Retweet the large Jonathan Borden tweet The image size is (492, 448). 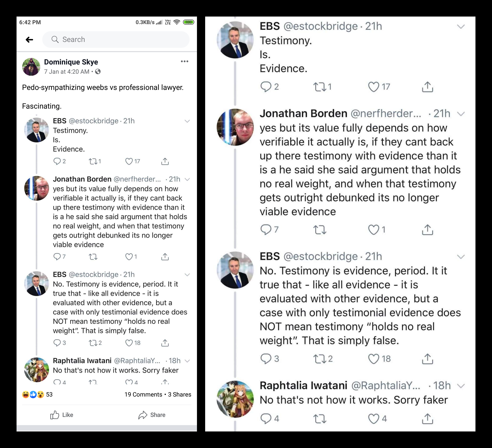[320, 230]
